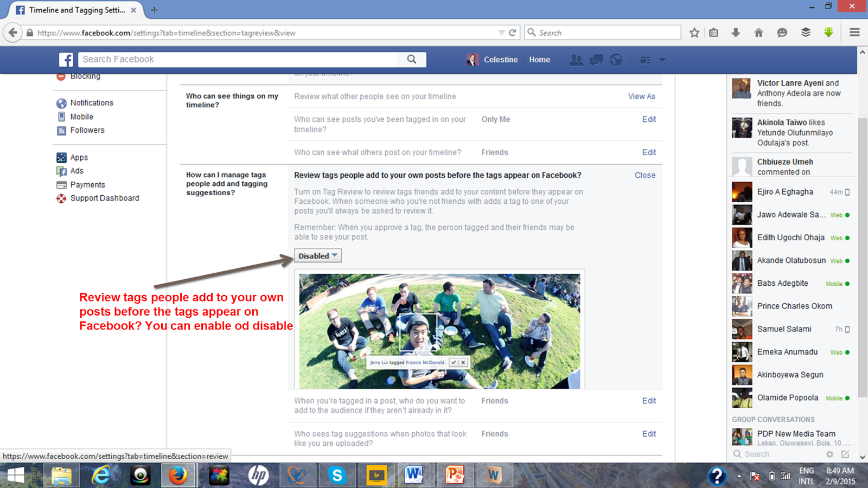The image size is (868, 488).
Task: Open the privacy shortcuts lock icon
Action: click(x=645, y=60)
